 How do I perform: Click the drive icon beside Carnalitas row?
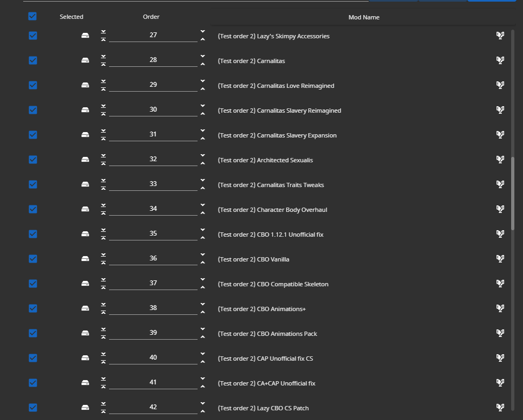(x=85, y=60)
